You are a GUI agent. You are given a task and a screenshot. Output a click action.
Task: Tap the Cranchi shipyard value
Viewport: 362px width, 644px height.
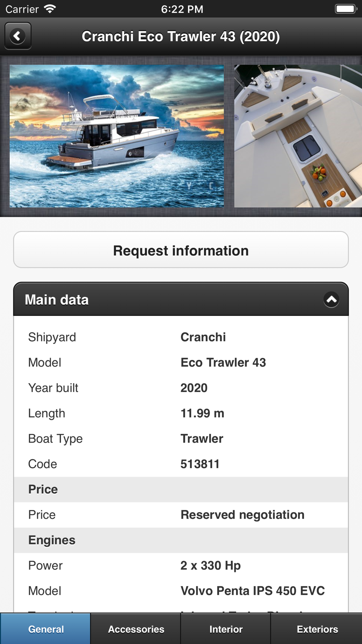[x=203, y=337]
